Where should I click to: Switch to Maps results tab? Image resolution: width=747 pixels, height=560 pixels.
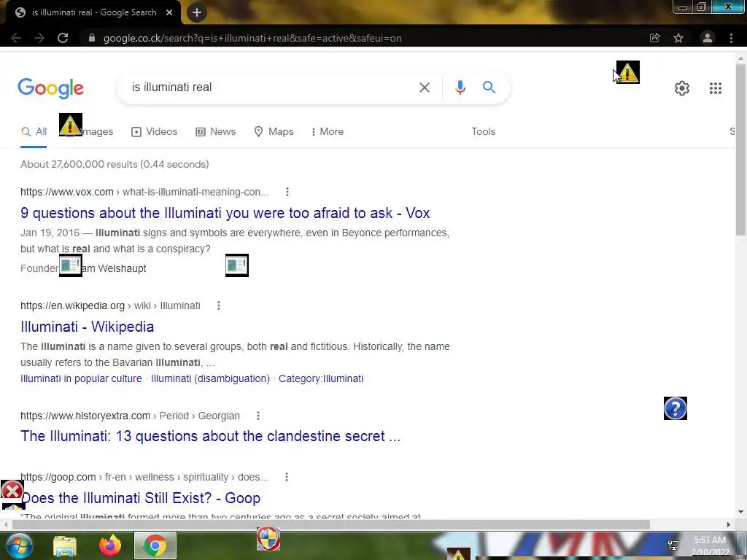pos(274,132)
